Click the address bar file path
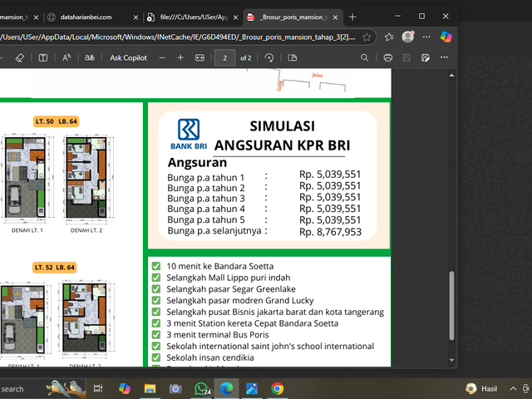532x399 pixels. [x=178, y=37]
